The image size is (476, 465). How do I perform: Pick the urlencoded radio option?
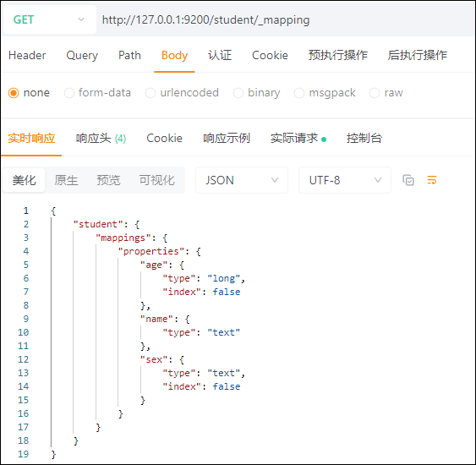click(150, 93)
